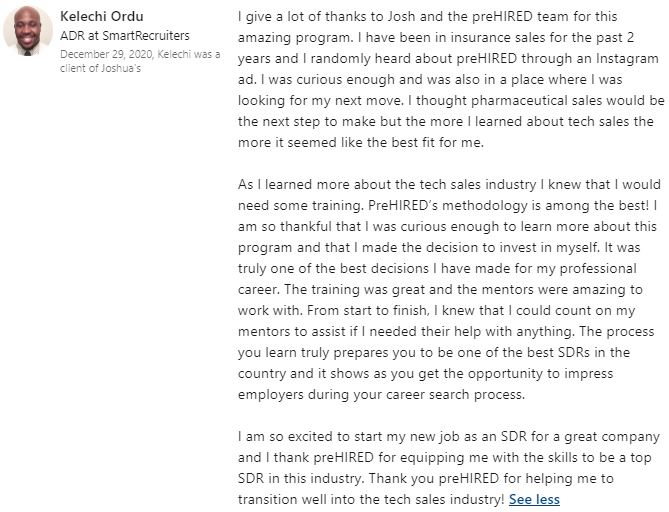Click the phrase "I am so excited"
Screen dimensions: 669x512
(287, 437)
